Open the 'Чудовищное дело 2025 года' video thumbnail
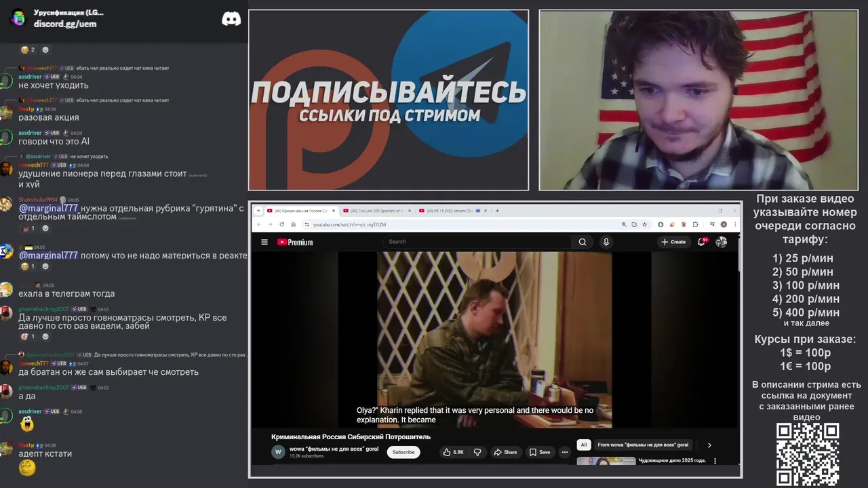 [x=606, y=461]
